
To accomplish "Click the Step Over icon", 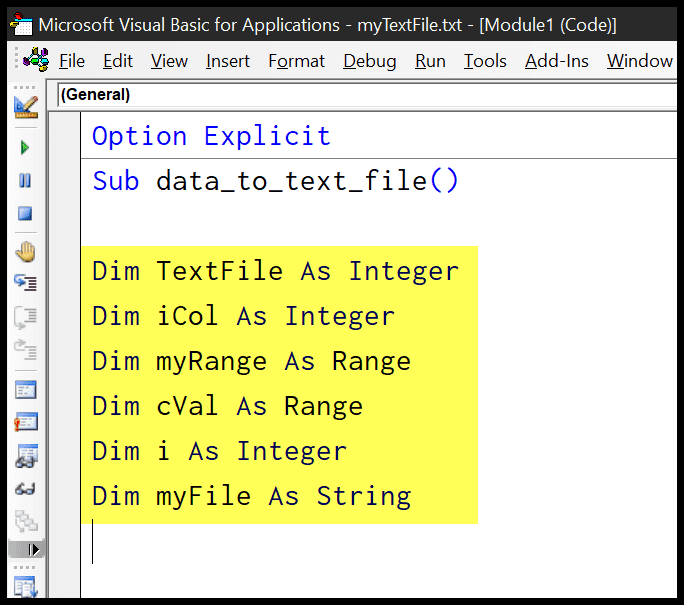I will tap(26, 317).
